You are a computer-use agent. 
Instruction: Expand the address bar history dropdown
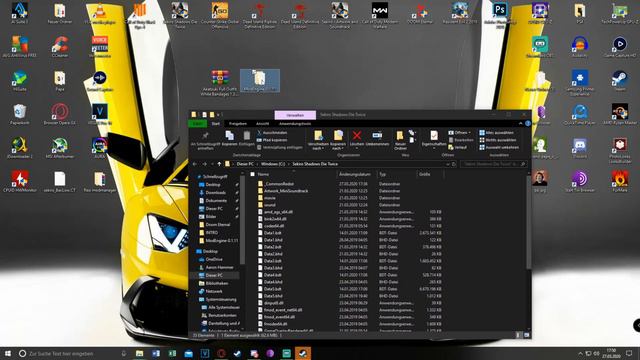coord(448,164)
